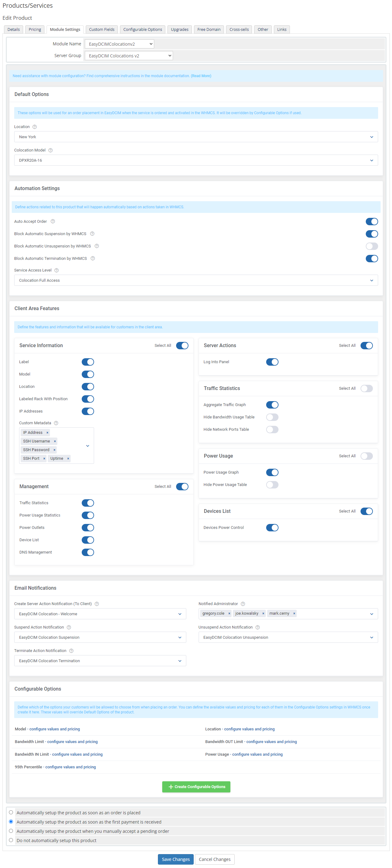Remove SSH Username tag from Custom Metadata

click(x=55, y=442)
